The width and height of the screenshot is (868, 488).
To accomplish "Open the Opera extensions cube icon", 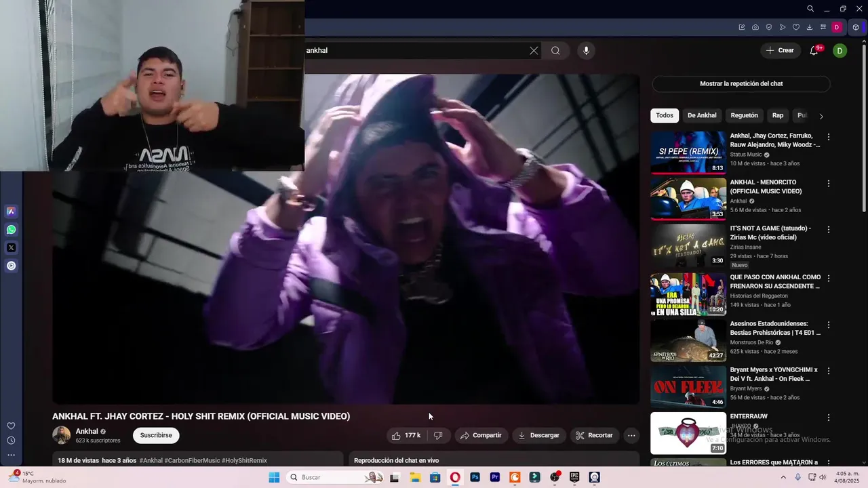I will point(856,27).
